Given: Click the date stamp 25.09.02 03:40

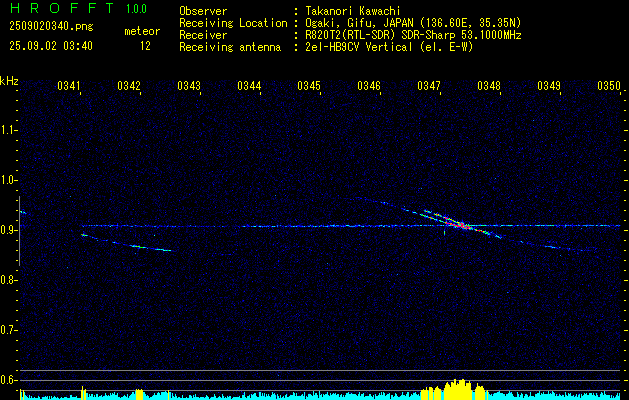Looking at the screenshot, I should click(x=51, y=46).
